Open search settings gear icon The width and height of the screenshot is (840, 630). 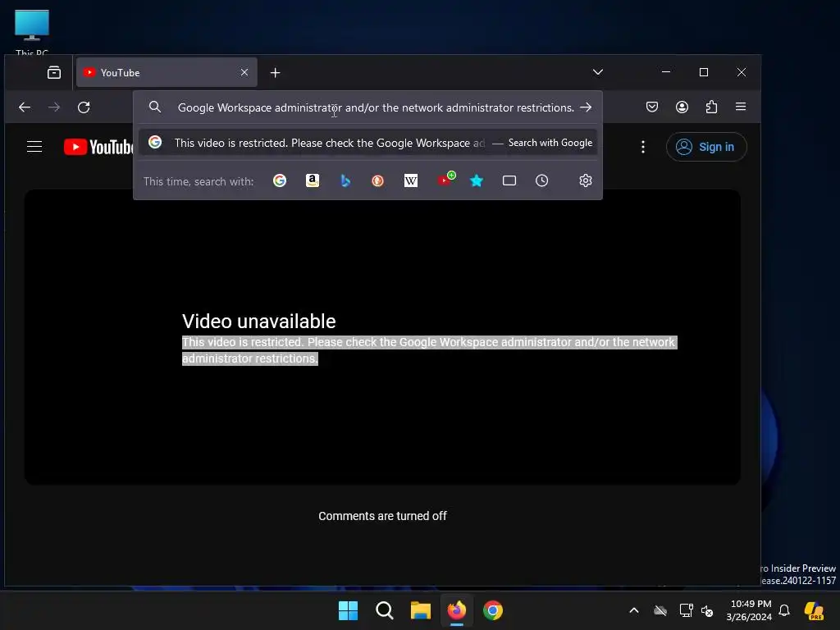(586, 180)
